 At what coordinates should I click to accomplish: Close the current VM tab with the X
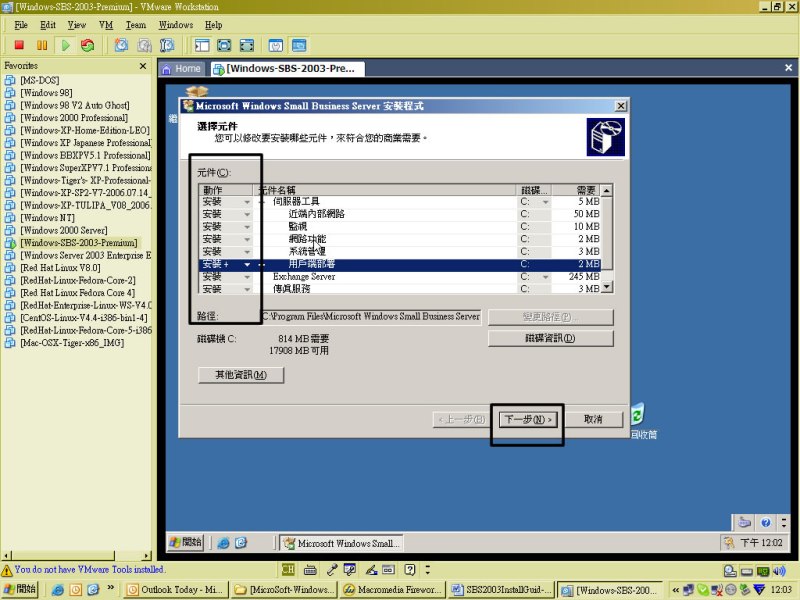(x=788, y=68)
